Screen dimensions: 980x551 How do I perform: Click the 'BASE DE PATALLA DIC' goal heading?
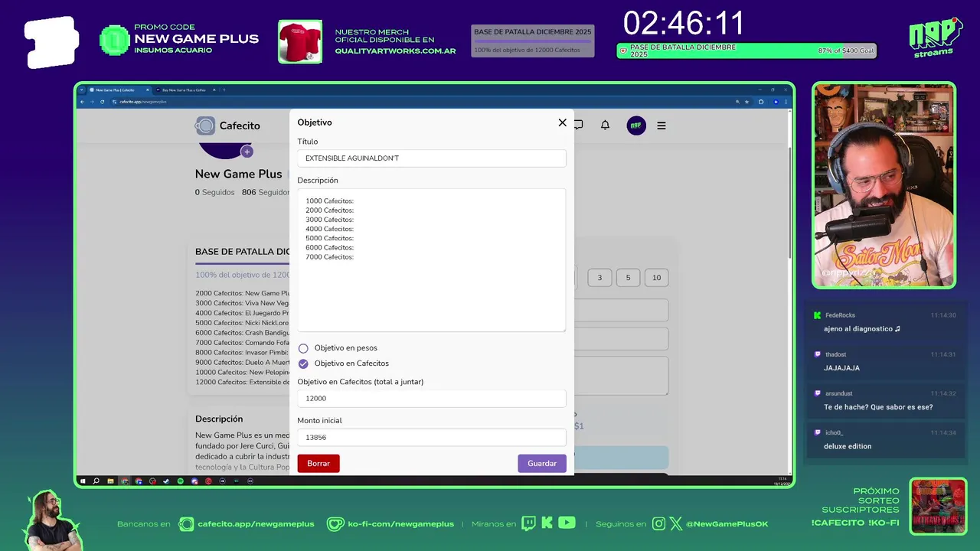click(242, 252)
